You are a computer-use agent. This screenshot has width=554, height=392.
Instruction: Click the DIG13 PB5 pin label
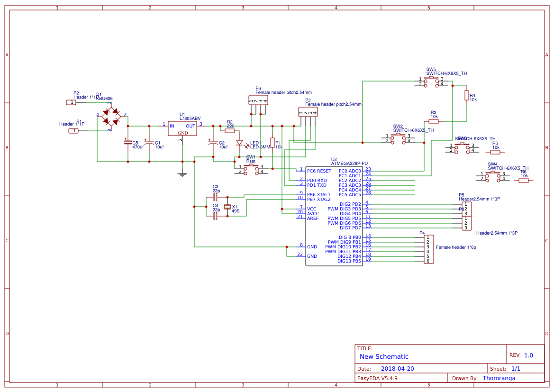click(x=349, y=261)
